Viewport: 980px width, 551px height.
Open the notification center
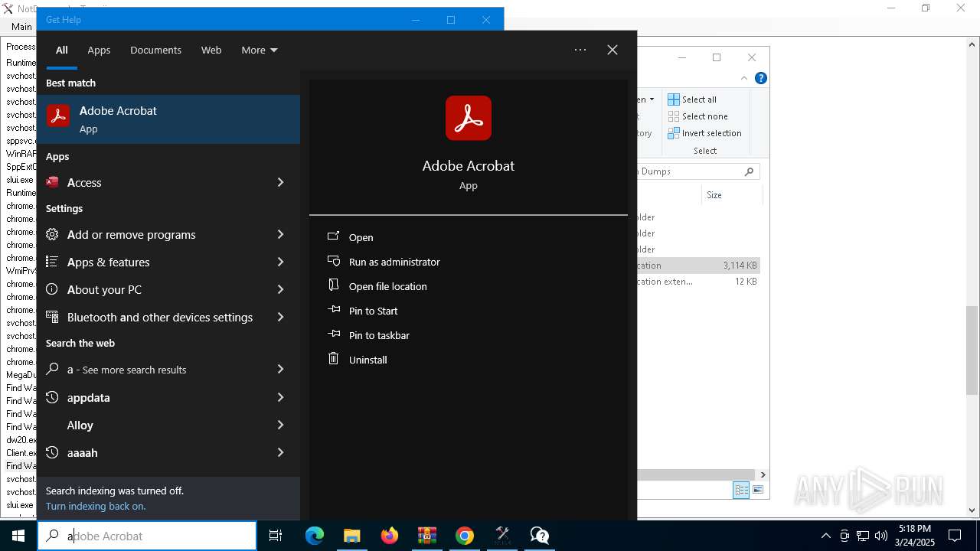955,536
